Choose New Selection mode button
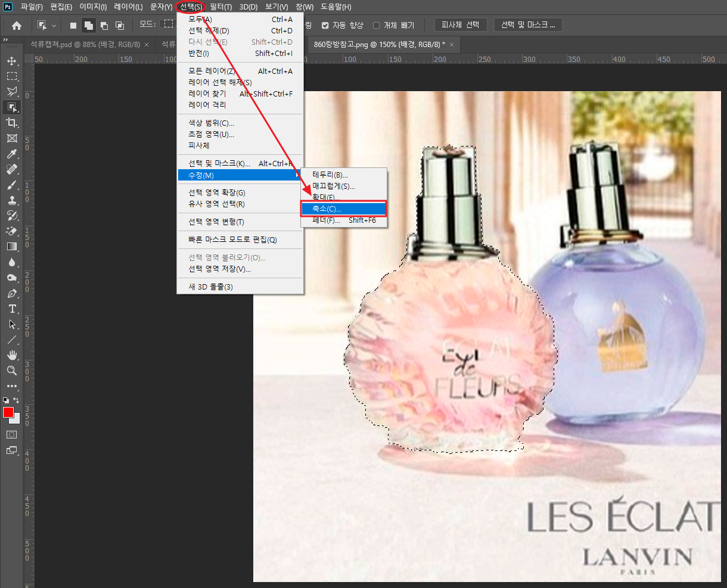Viewport: 727px width, 588px height. 73,25
